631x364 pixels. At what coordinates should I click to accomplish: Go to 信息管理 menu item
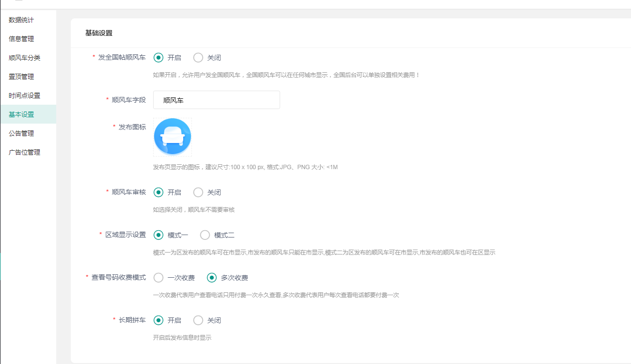(x=21, y=39)
